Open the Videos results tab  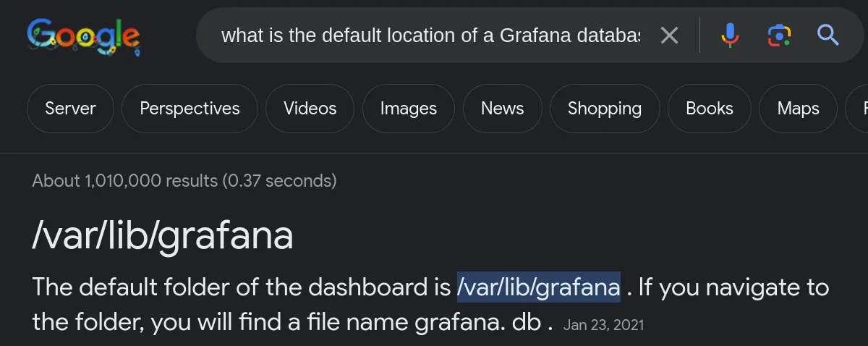click(310, 109)
